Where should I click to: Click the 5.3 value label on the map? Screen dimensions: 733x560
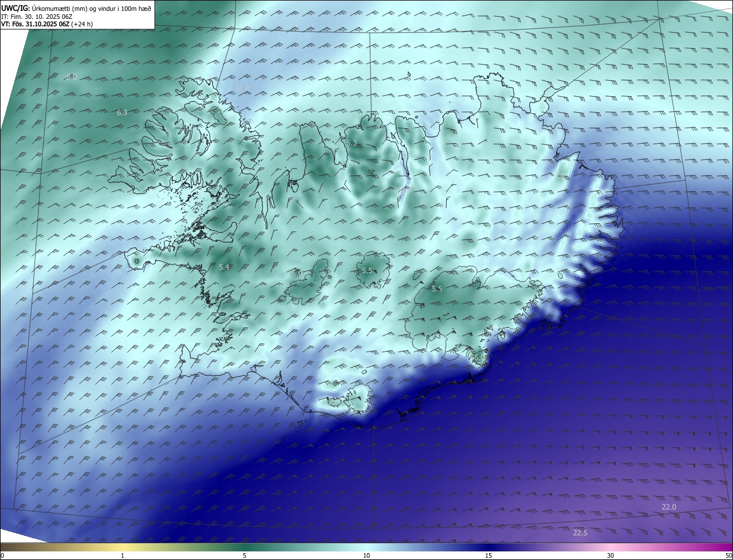[352, 143]
